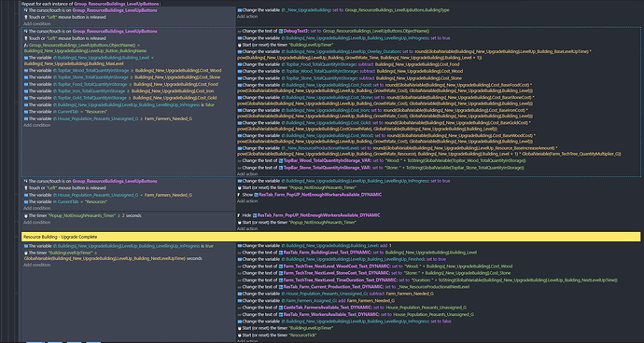Click the DebugText3 text object icon
This screenshot has height=343, width=644.
coord(281,31)
